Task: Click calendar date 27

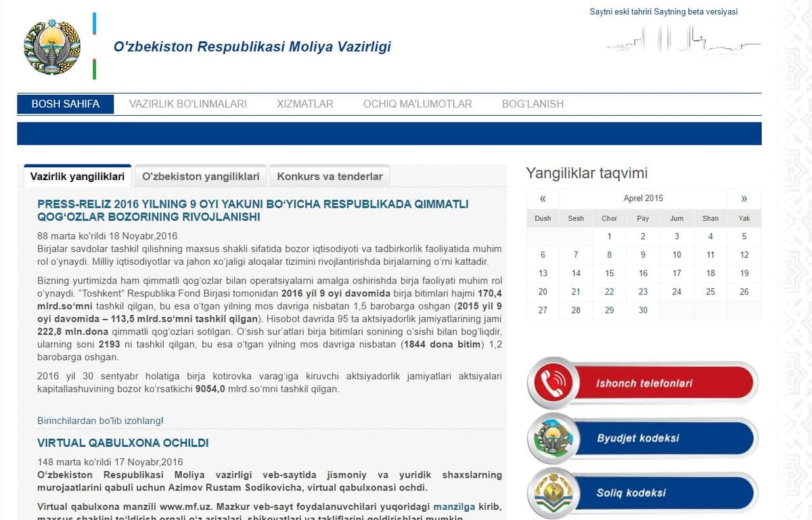Action: pyautogui.click(x=543, y=310)
